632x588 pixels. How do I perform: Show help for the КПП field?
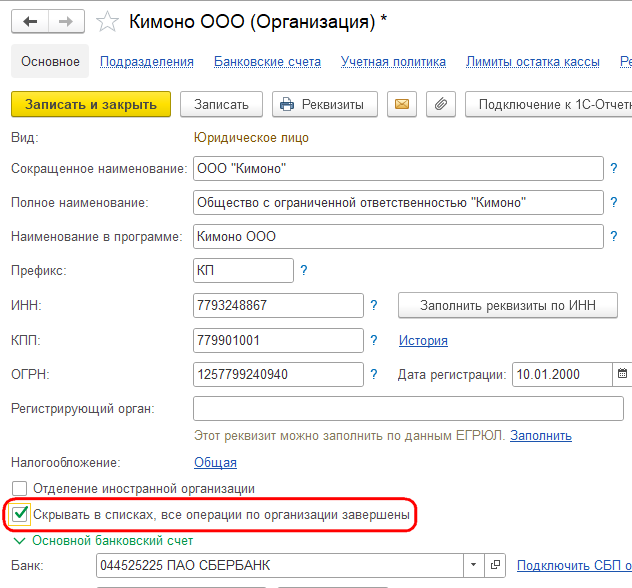pos(374,341)
